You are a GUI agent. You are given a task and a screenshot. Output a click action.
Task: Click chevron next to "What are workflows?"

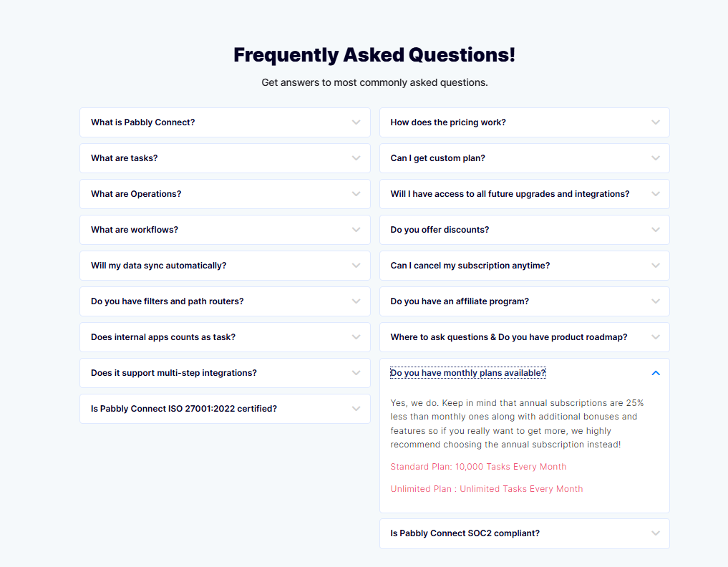point(356,230)
